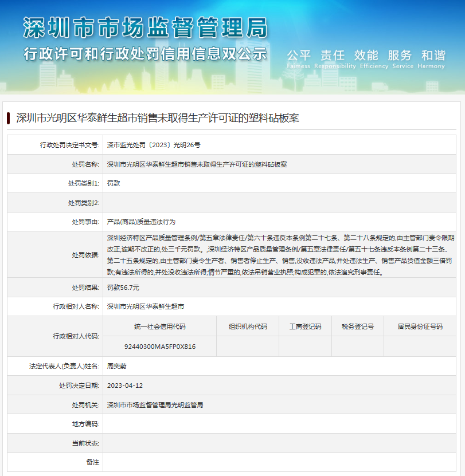Screen dimensions: 465x476
Task: Click the penalty result 罚款56.7元
Action: (x=123, y=288)
